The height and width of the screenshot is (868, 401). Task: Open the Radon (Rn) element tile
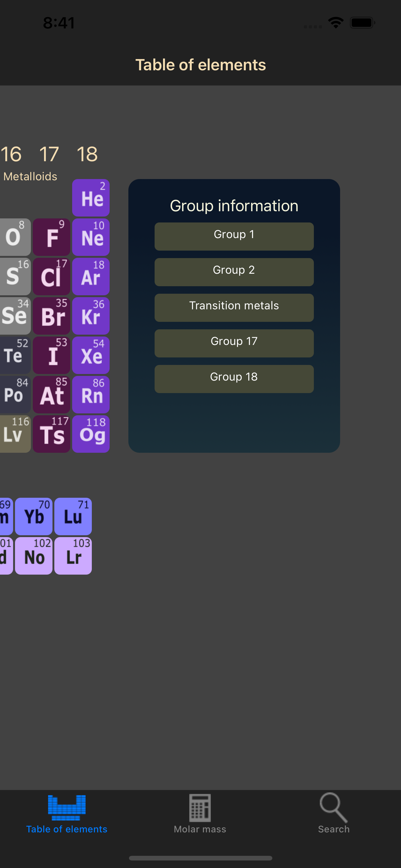click(x=91, y=395)
